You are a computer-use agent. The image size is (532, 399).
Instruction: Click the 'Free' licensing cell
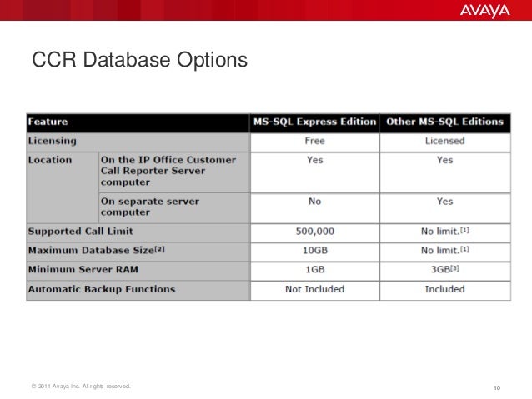[315, 141]
